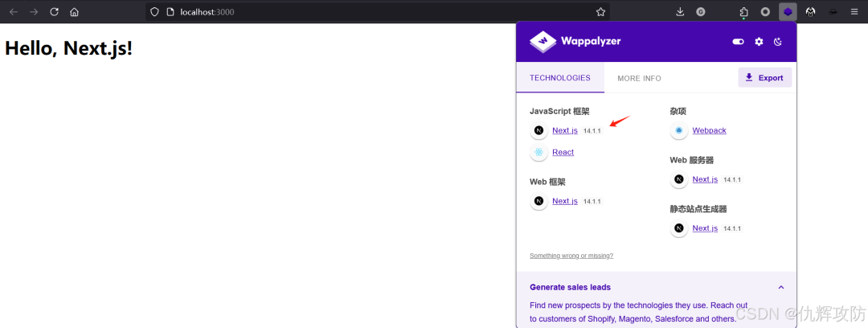Click the round ring extension icon
The image size is (868, 328).
pos(766,11)
